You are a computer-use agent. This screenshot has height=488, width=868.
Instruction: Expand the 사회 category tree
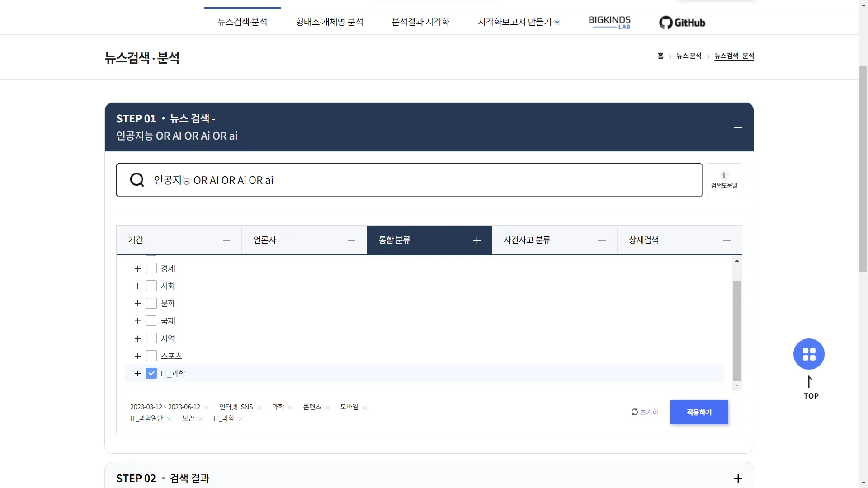138,286
